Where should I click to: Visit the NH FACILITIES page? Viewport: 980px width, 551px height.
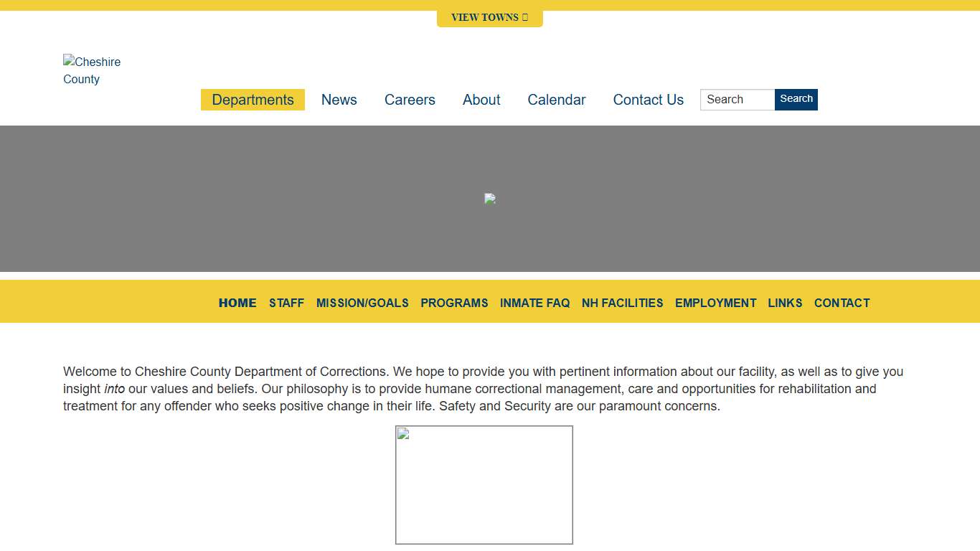623,303
